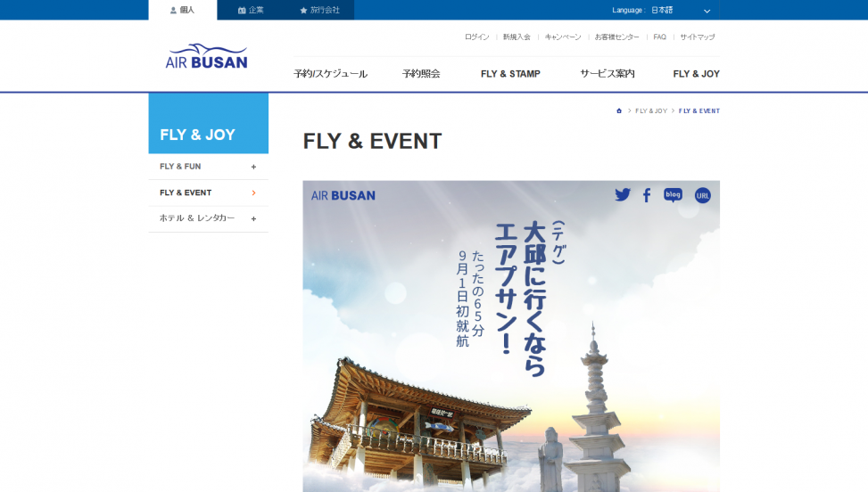Image resolution: width=868 pixels, height=492 pixels.
Task: Open the FLY & STAMP menu
Action: coord(510,73)
